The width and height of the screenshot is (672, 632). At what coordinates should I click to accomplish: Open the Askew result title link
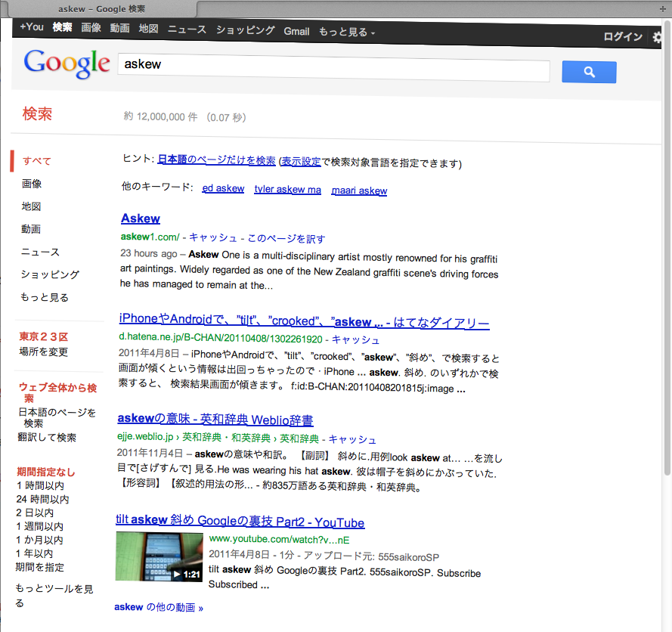point(141,218)
